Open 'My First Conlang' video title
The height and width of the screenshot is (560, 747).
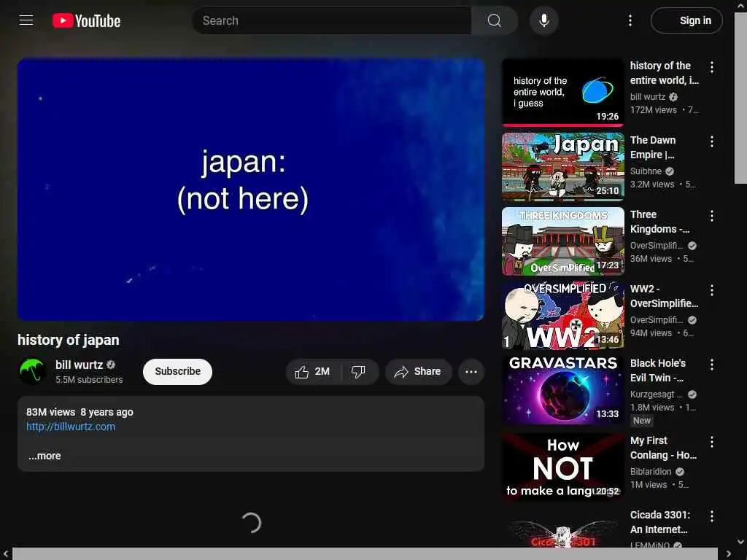(663, 448)
